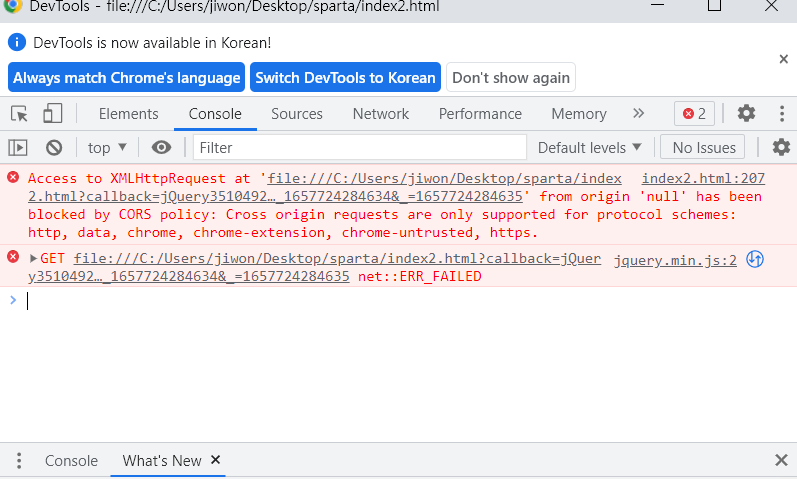Click the error count badge showing 2
The image size is (797, 479).
[694, 113]
